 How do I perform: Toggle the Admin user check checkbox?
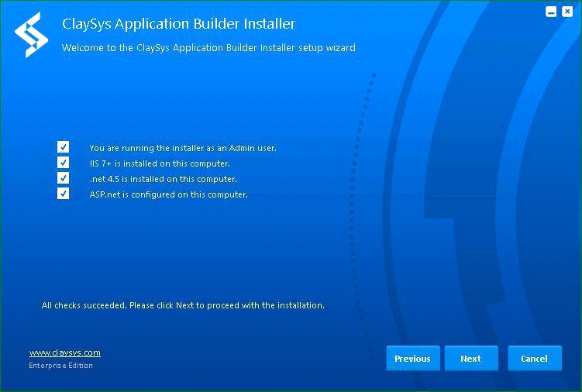(63, 146)
